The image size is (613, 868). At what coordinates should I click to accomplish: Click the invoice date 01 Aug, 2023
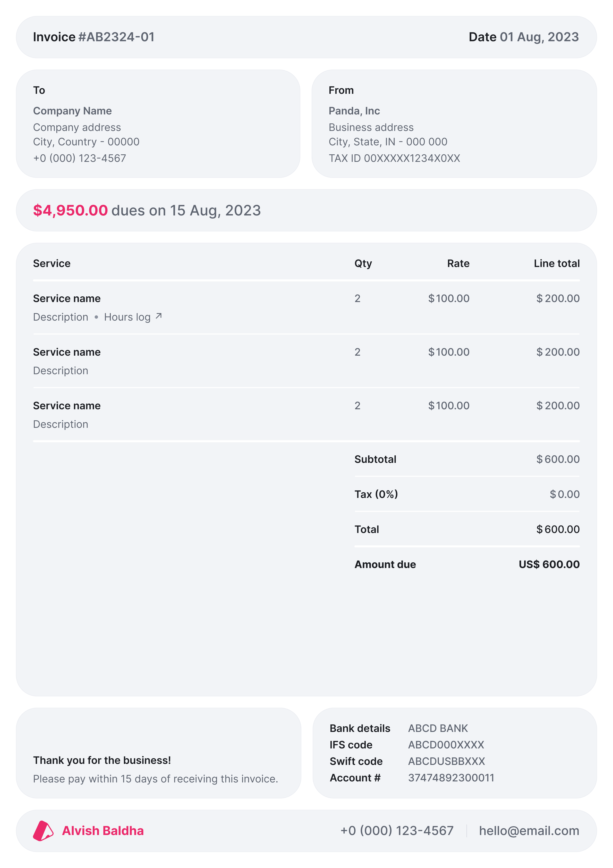[x=539, y=37]
